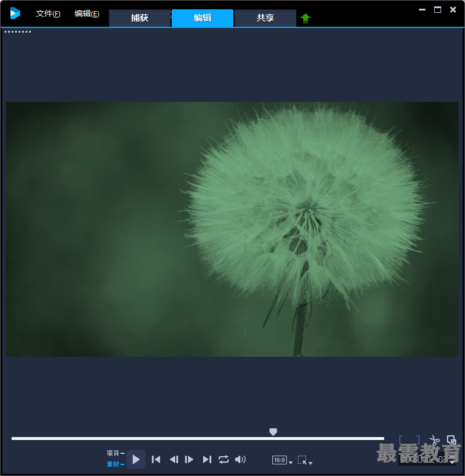The image size is (465, 476).
Task: Click the mark-out bracket icon
Action: tap(417, 439)
